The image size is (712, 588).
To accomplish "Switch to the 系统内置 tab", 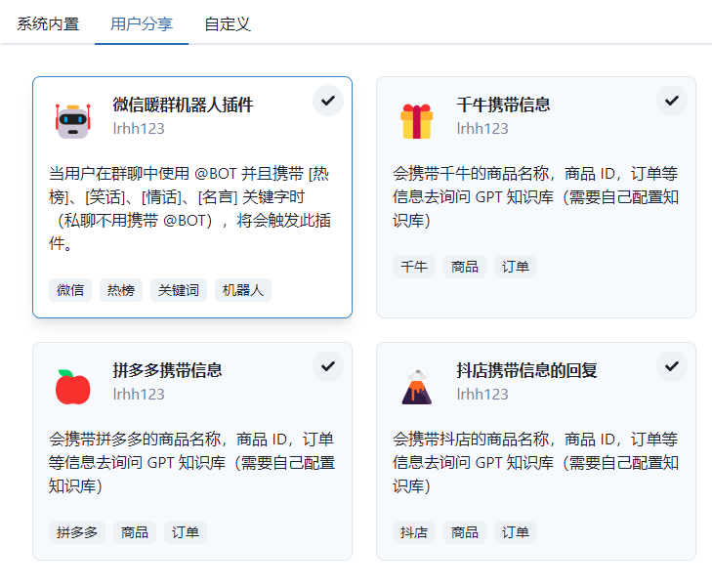I will pyautogui.click(x=48, y=23).
